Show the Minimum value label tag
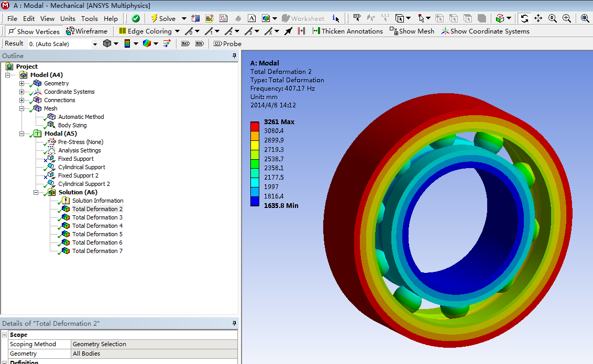The width and height of the screenshot is (593, 364). (x=199, y=43)
